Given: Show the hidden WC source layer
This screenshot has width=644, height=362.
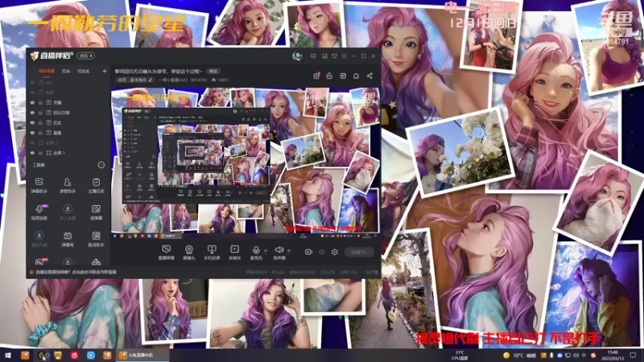Looking at the screenshot, I should 32,83.
